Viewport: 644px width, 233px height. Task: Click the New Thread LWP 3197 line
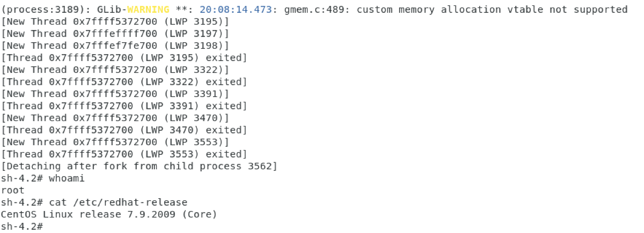pyautogui.click(x=115, y=34)
